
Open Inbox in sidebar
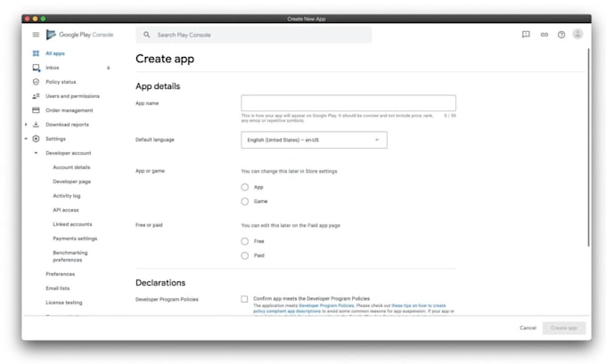click(x=53, y=68)
